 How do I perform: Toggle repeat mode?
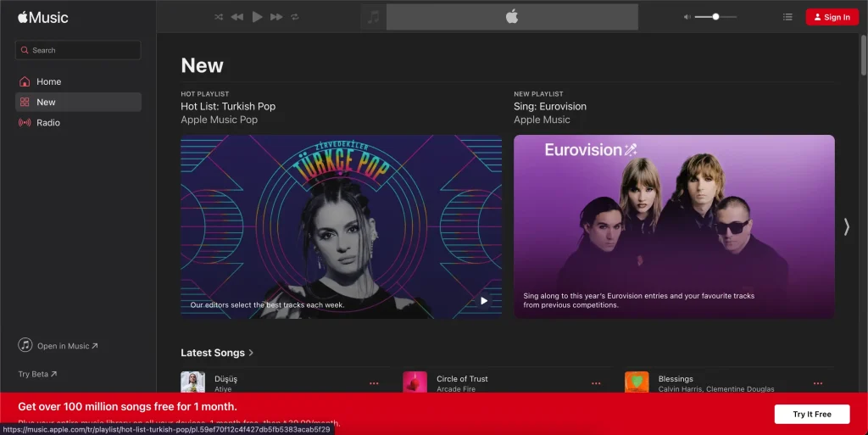pyautogui.click(x=295, y=17)
